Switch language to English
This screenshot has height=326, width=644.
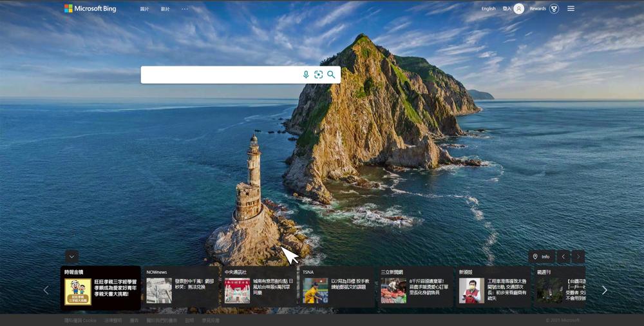point(488,9)
